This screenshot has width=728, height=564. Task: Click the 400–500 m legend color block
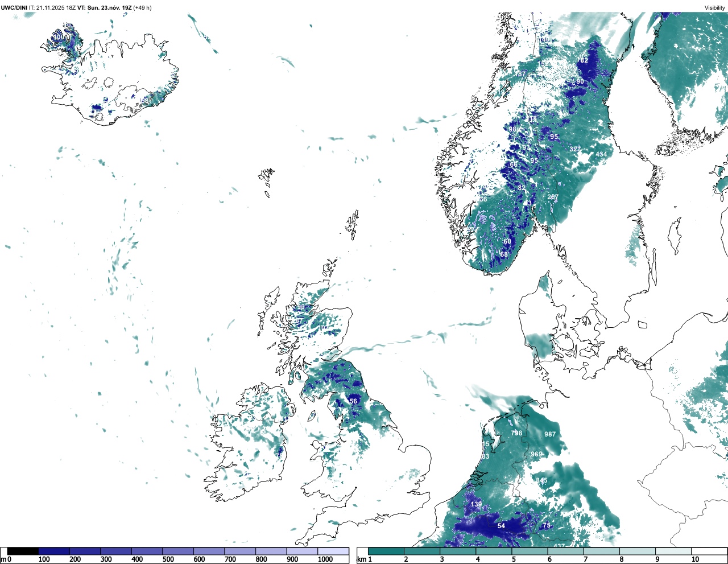(147, 551)
